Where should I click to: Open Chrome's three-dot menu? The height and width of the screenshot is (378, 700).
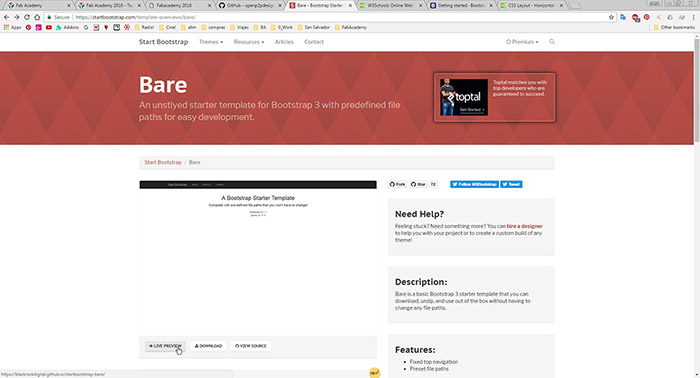(694, 17)
